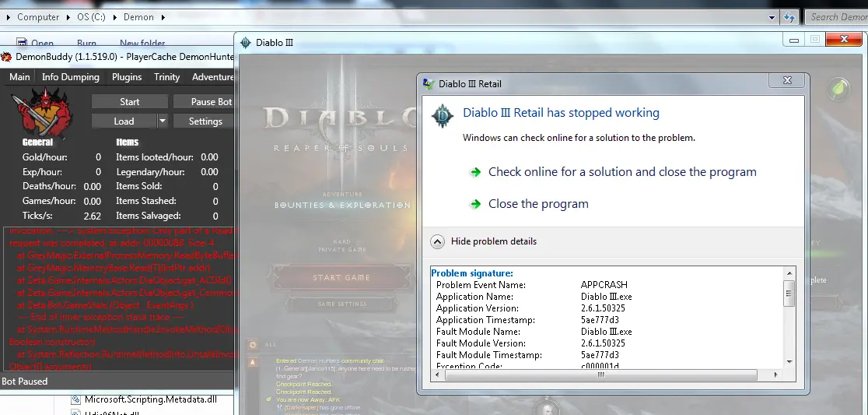The height and width of the screenshot is (415, 868).
Task: Click the Microsoft.Scripting.Metadata.dll file icon
Action: tap(76, 399)
